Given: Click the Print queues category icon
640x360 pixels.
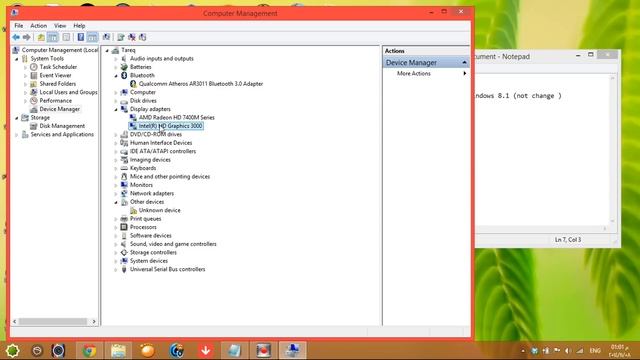Looking at the screenshot, I should 124,218.
